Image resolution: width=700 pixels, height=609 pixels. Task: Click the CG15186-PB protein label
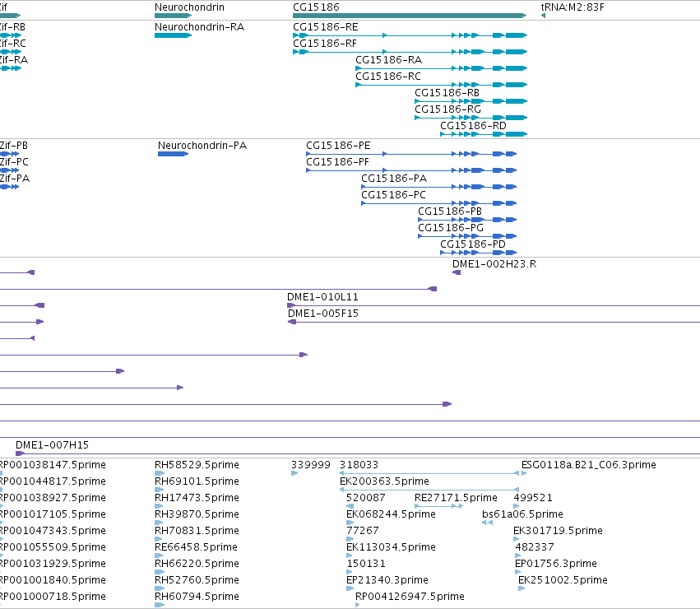click(x=450, y=212)
